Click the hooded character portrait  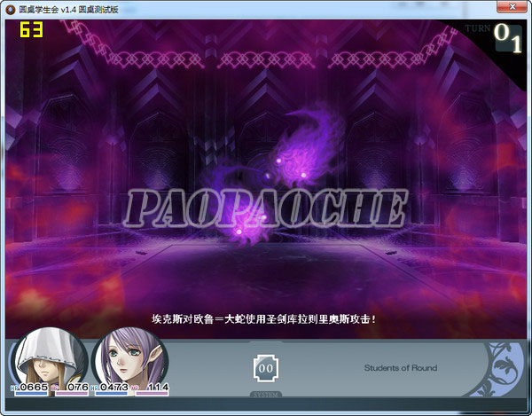(x=49, y=358)
